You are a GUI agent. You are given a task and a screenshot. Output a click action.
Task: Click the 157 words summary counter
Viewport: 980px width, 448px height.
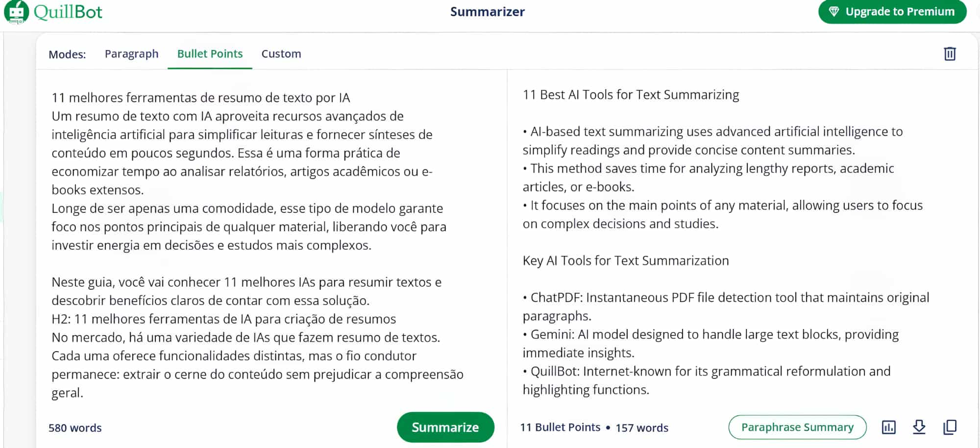(642, 428)
